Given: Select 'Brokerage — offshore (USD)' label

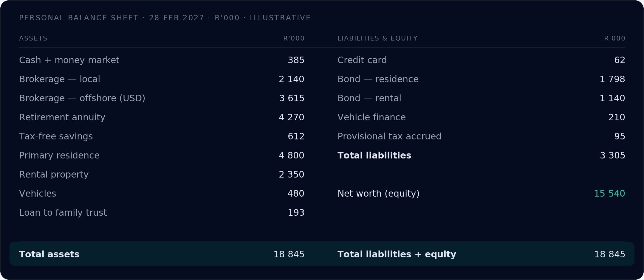Looking at the screenshot, I should [82, 98].
